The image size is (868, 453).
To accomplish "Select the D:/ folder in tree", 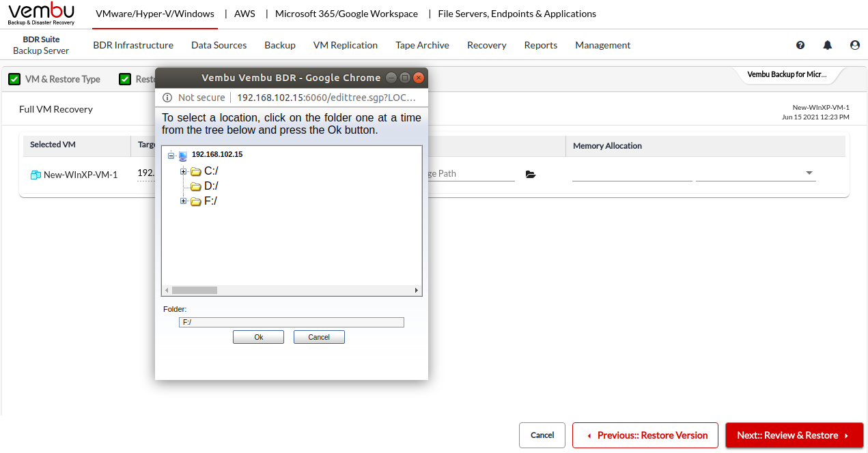I will point(210,186).
